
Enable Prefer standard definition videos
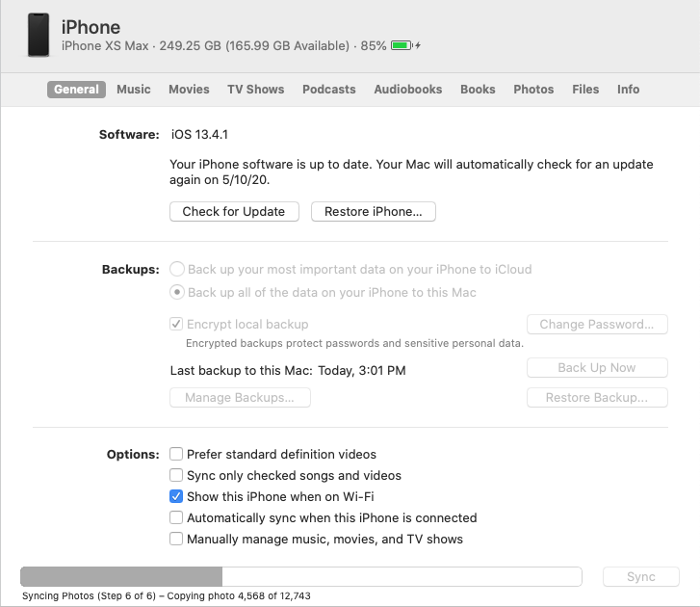click(176, 454)
